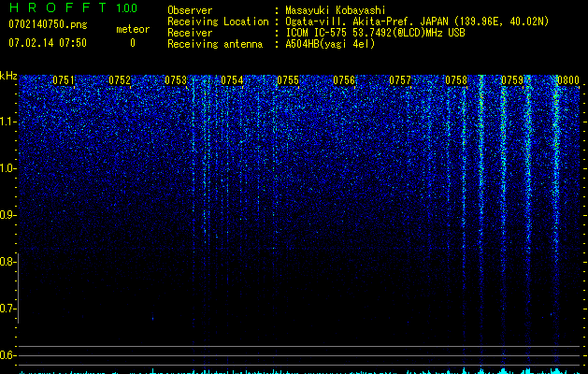Click the meteor count value 0
The width and height of the screenshot is (588, 374).
pyautogui.click(x=133, y=43)
